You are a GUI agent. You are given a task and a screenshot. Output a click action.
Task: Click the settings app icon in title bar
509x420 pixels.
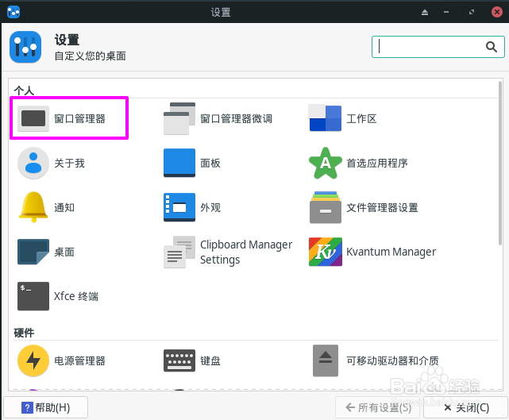(13, 12)
